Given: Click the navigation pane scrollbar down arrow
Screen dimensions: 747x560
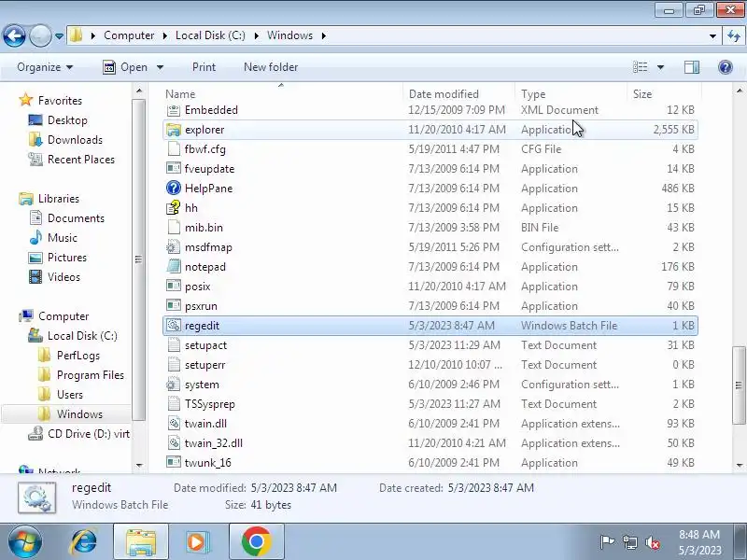Looking at the screenshot, I should coord(139,465).
